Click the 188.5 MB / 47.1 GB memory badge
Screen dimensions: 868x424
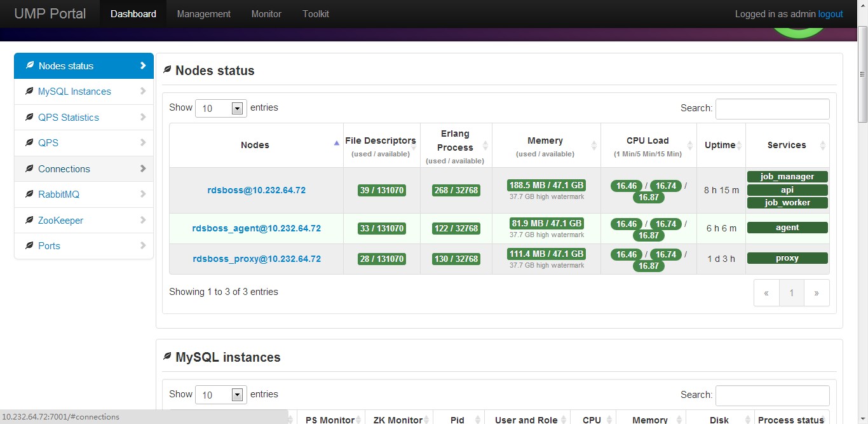[546, 185]
